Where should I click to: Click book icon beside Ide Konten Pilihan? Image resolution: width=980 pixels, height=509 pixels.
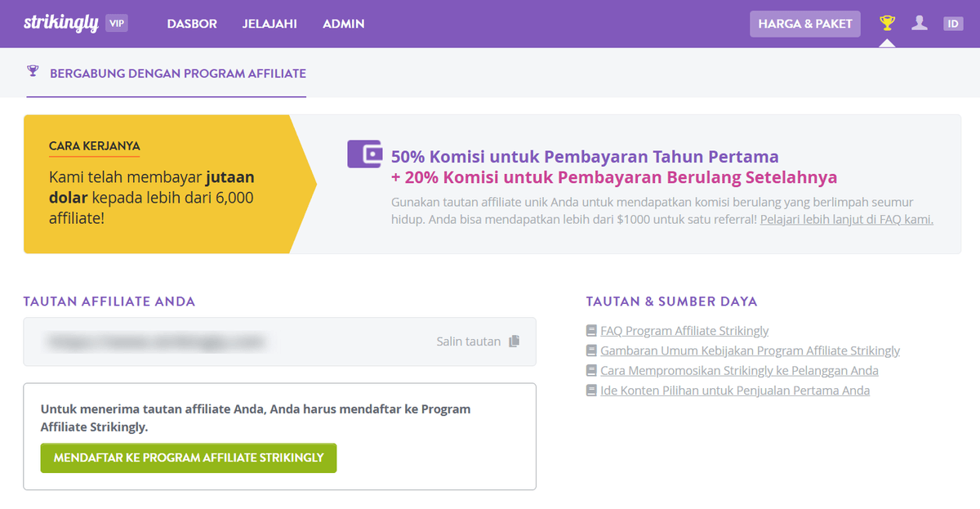591,391
